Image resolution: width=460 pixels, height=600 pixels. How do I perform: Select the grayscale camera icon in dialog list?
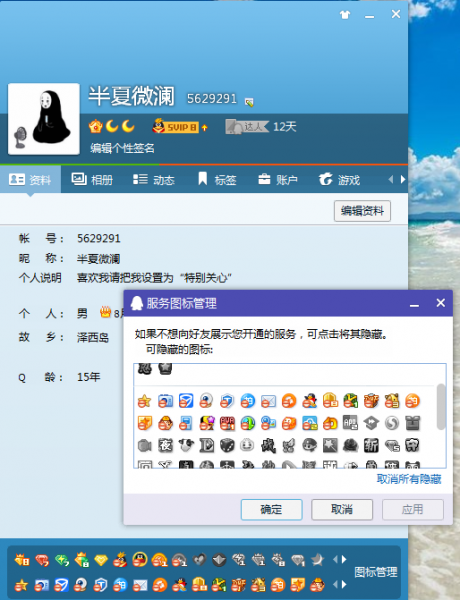pos(144,445)
